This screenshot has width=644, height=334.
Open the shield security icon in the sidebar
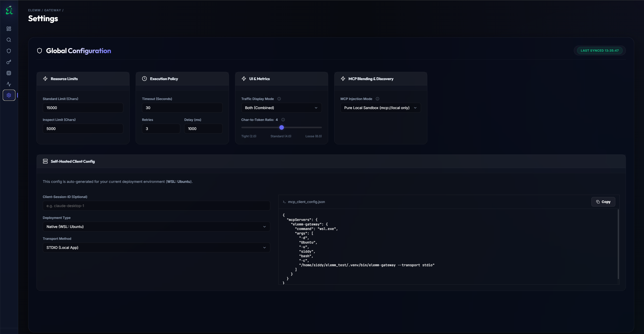[x=9, y=51]
